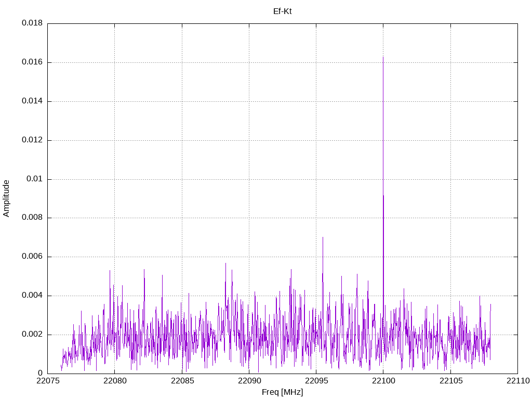532x399 pixels.
Task: Click the plot title Ef-Kt
Action: [282, 11]
